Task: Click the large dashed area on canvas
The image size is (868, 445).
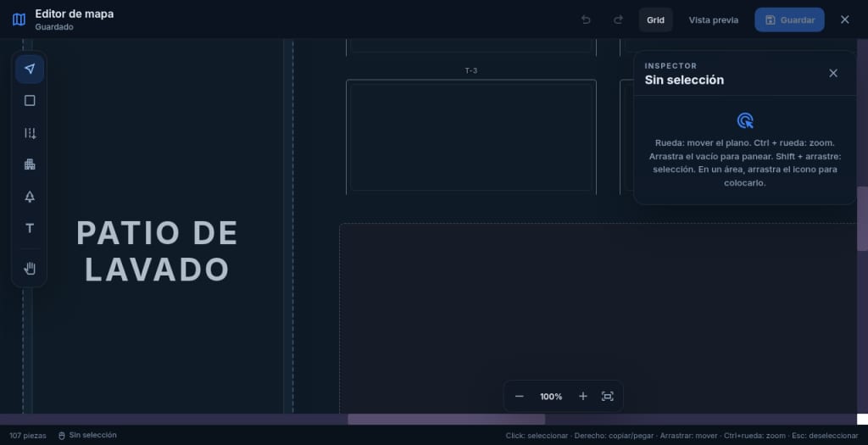Action: (x=598, y=318)
